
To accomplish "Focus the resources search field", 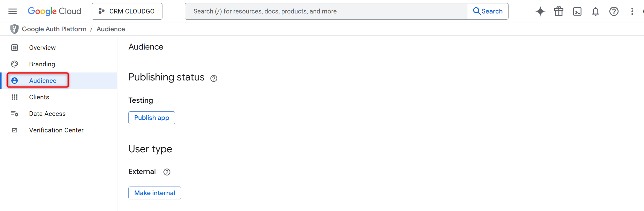I will 326,11.
